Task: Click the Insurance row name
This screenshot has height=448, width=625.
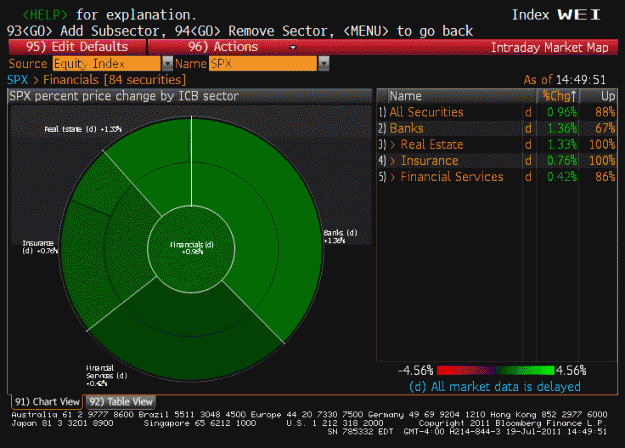Action: (x=429, y=161)
